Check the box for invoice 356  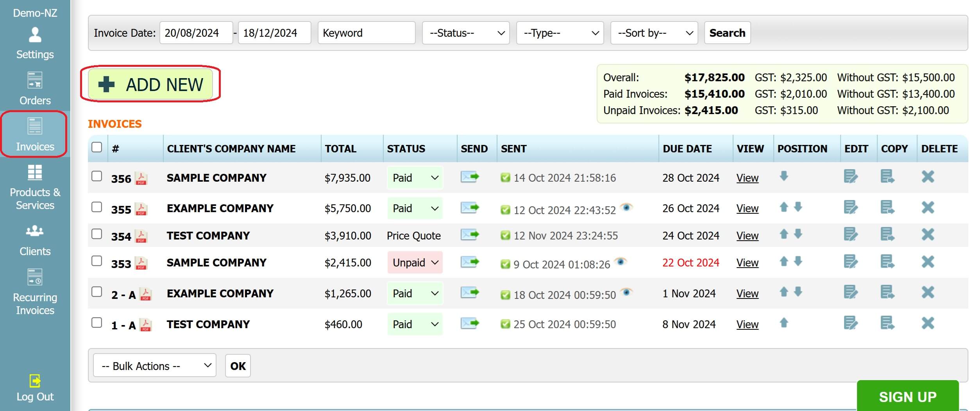click(97, 176)
